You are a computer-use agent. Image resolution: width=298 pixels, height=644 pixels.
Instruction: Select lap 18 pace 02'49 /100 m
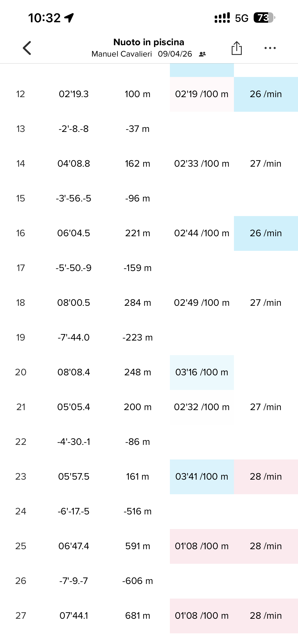[x=202, y=303]
